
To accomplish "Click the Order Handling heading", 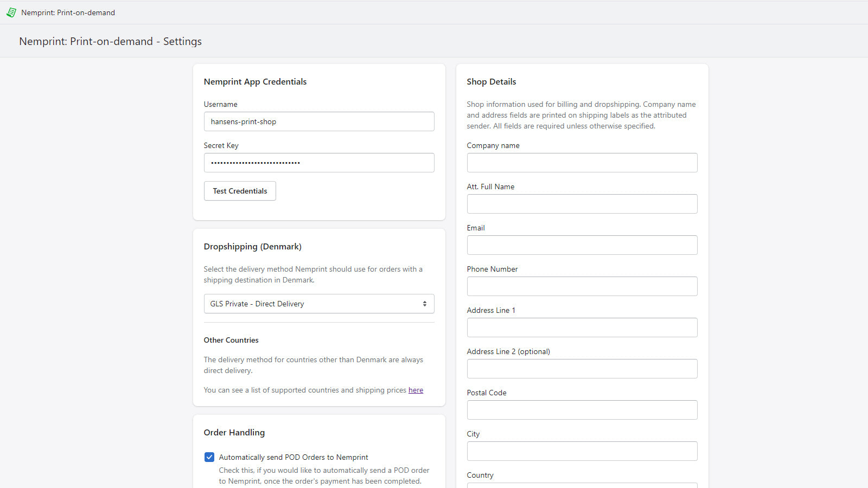I will (x=234, y=432).
